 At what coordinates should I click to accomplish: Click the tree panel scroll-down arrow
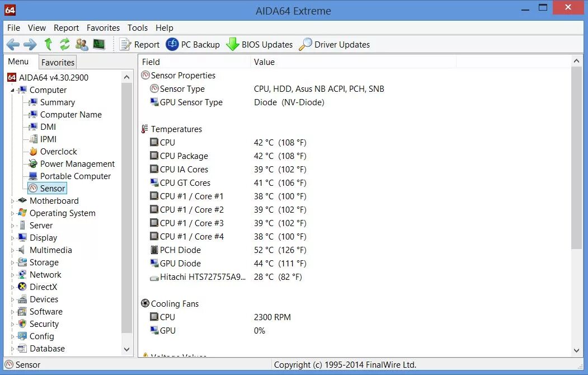pyautogui.click(x=127, y=349)
